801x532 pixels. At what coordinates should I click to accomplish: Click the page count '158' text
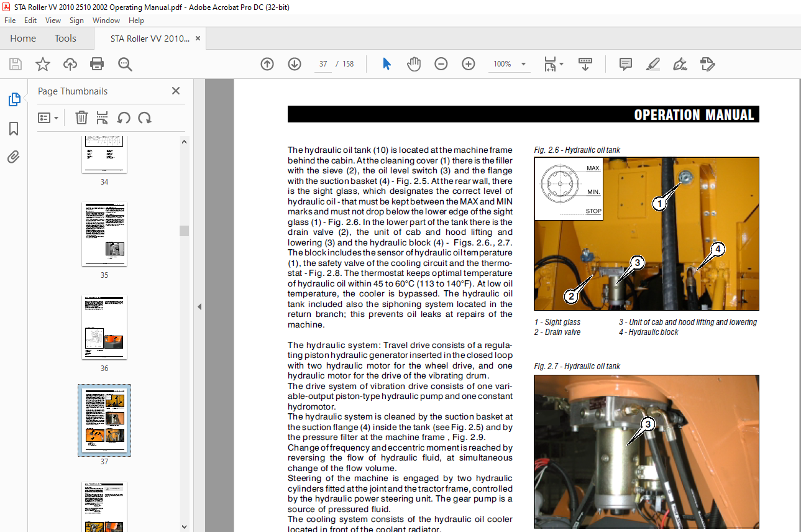coord(348,64)
